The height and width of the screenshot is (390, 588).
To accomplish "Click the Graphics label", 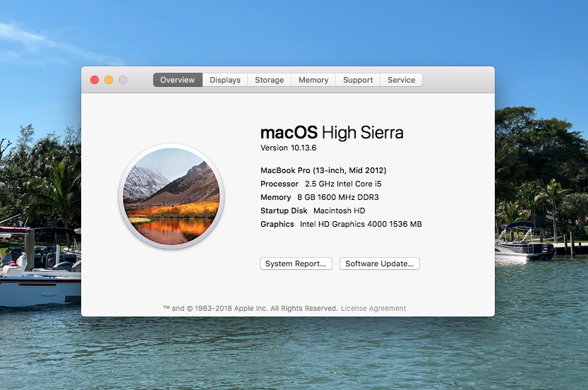I will [277, 224].
